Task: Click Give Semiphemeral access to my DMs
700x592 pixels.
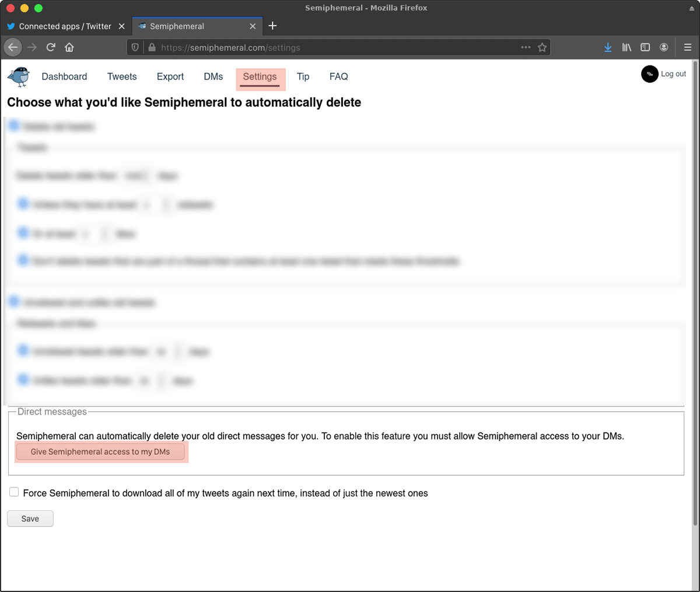Action: 100,452
